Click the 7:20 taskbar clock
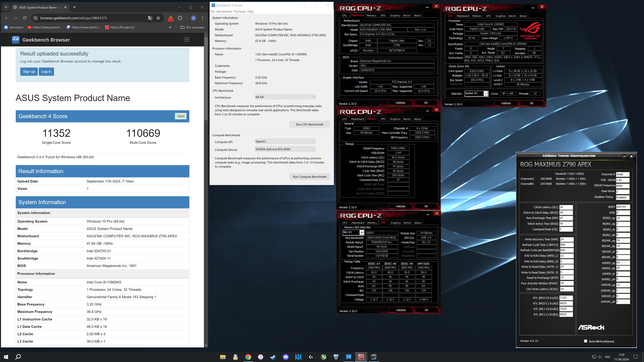 [621, 357]
